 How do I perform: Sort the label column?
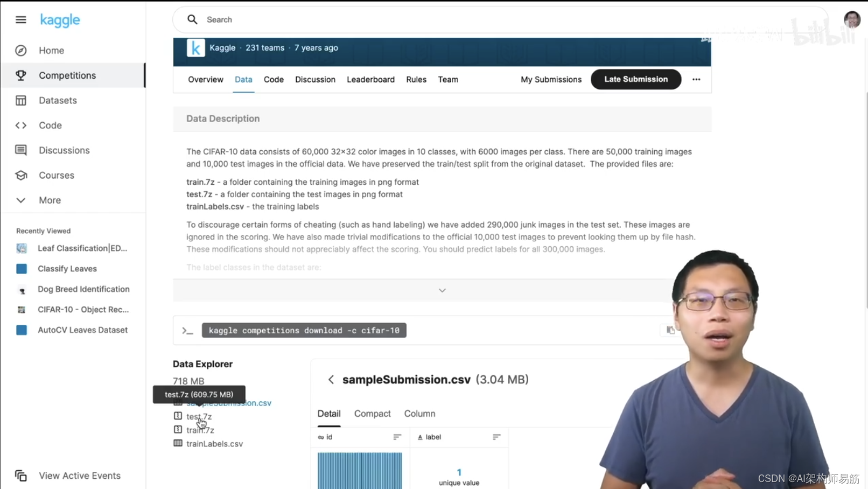496,437
